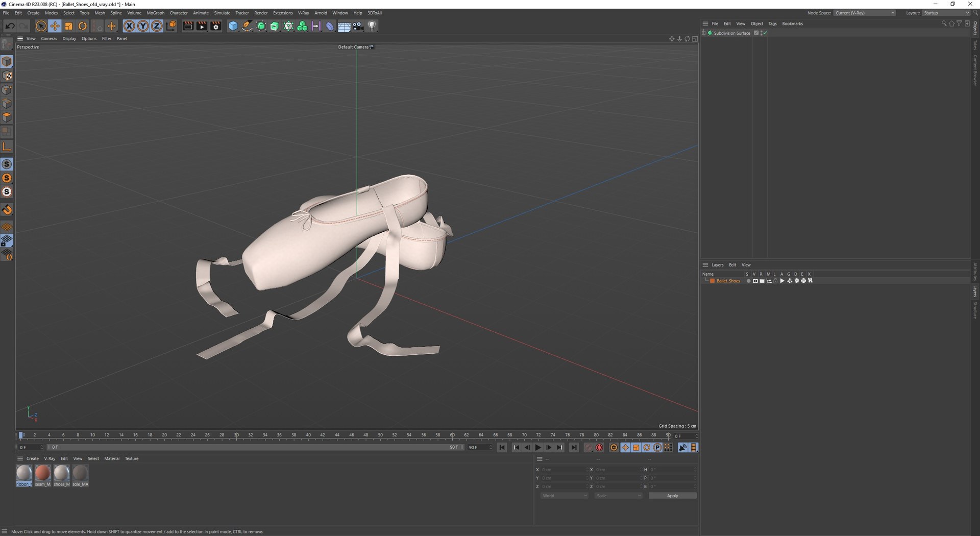
Task: Open the World coordinate system dropdown
Action: (x=565, y=496)
